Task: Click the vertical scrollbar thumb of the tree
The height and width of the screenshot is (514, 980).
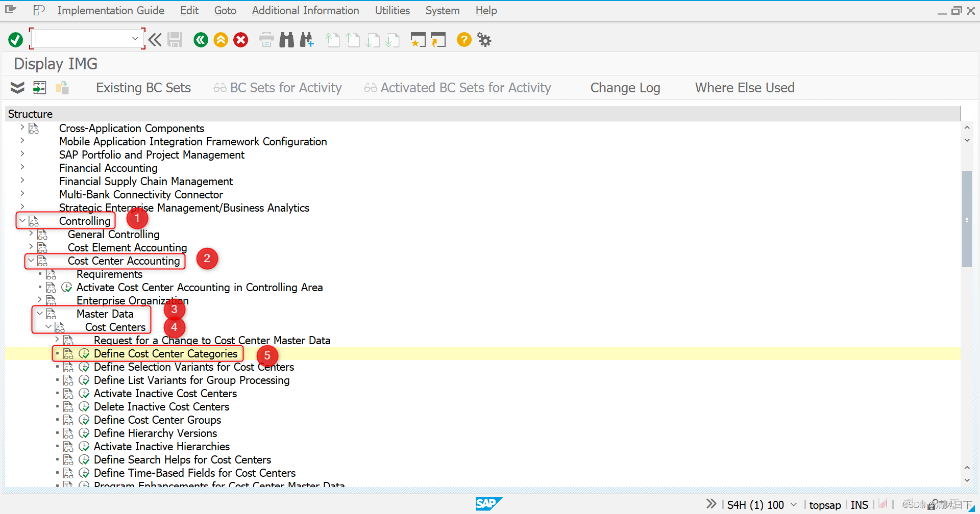Action: (x=967, y=219)
